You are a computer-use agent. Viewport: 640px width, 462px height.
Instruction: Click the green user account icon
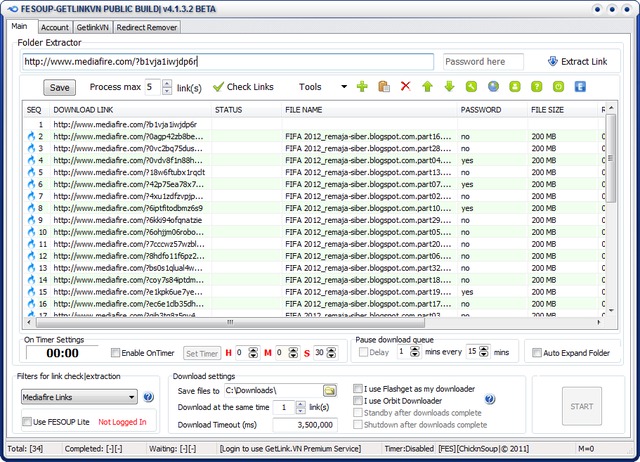pos(515,87)
